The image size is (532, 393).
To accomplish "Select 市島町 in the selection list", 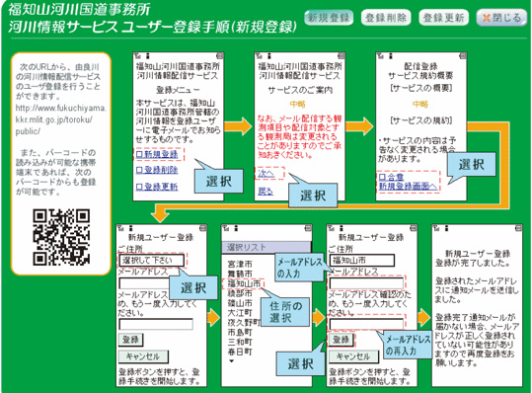I will pyautogui.click(x=240, y=332).
